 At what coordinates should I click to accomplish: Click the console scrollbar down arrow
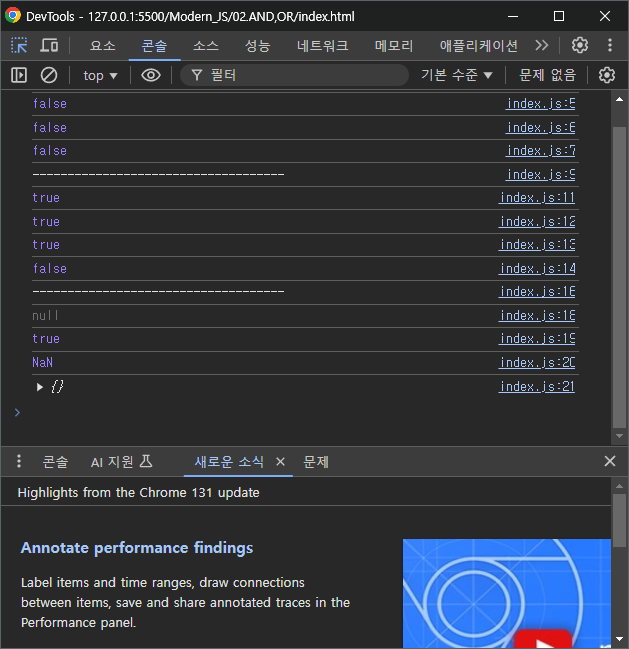[619, 436]
